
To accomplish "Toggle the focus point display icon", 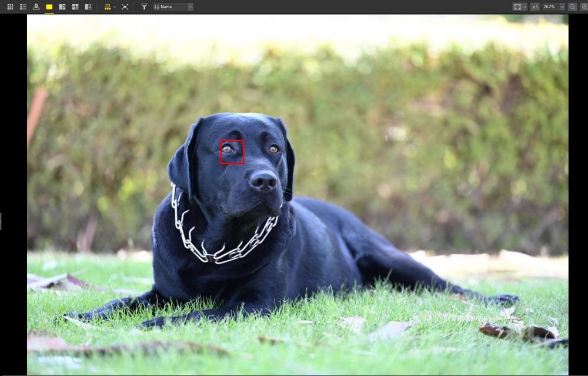I will click(108, 6).
